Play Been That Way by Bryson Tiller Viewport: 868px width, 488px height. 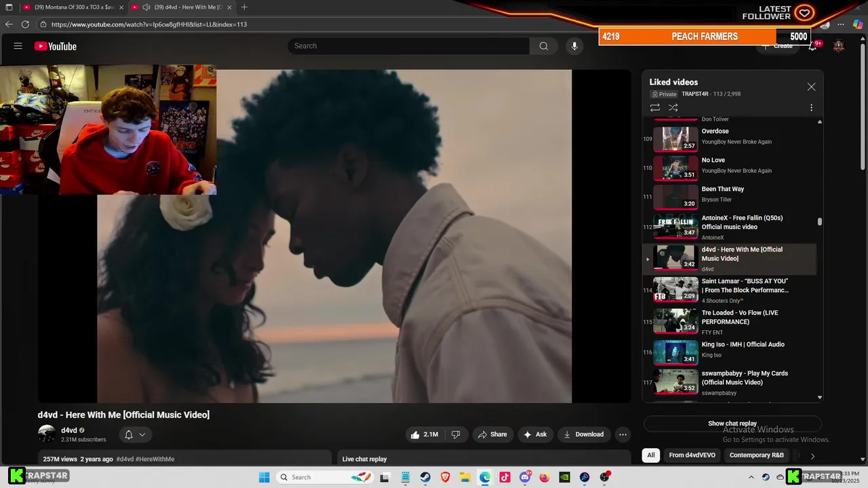pyautogui.click(x=729, y=197)
